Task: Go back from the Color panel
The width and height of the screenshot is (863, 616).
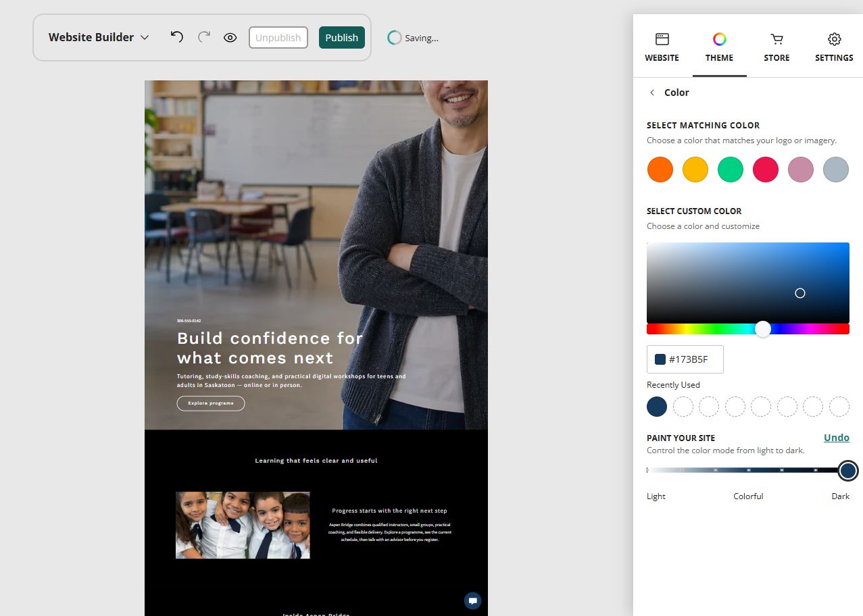Action: click(652, 93)
